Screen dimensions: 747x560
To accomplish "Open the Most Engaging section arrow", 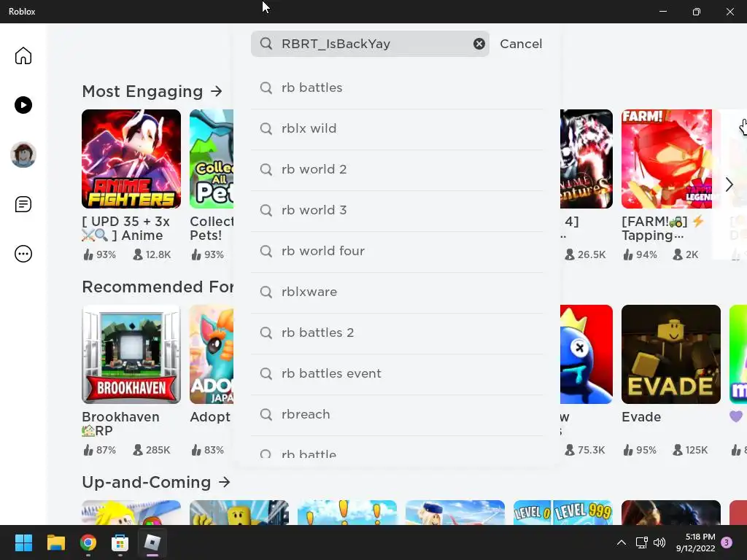I will 217,91.
